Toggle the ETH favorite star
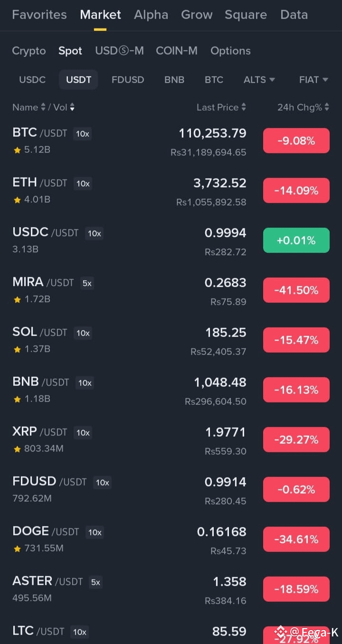 pos(17,200)
